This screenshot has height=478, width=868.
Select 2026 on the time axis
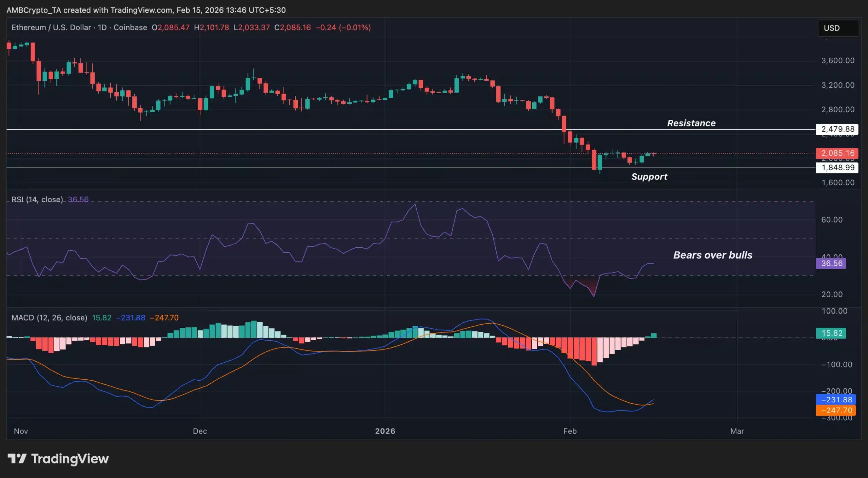click(386, 431)
